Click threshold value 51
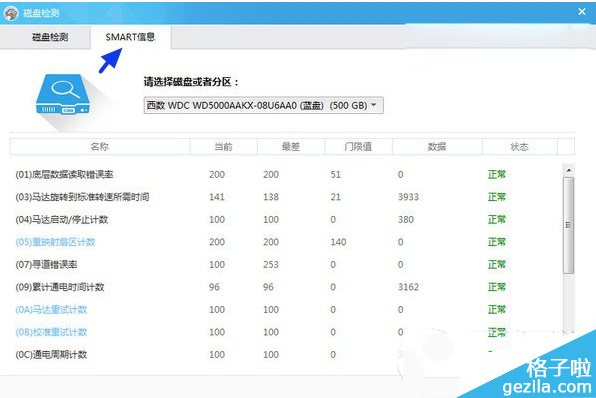 point(336,174)
